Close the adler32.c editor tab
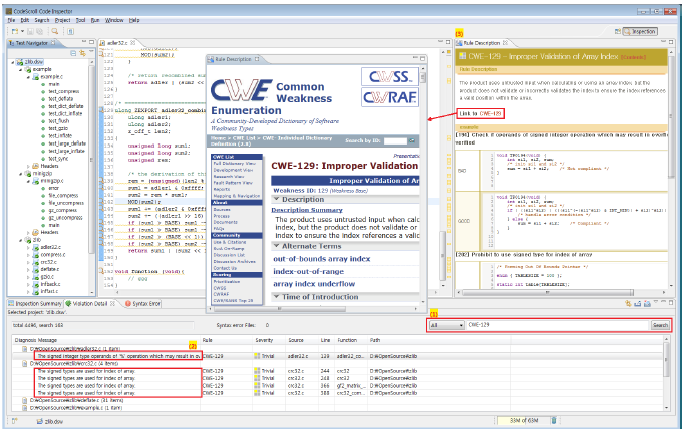 [x=132, y=43]
